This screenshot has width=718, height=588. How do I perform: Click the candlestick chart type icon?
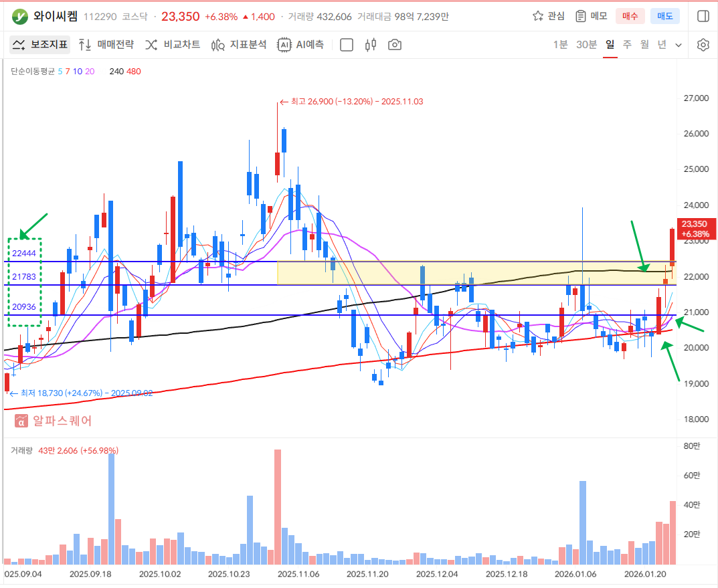371,45
